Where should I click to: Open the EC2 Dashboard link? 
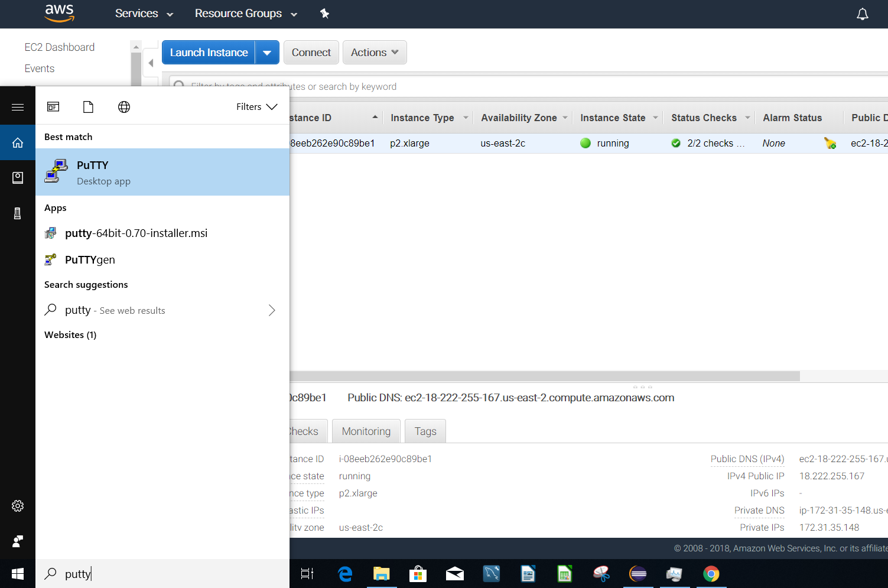pyautogui.click(x=59, y=47)
